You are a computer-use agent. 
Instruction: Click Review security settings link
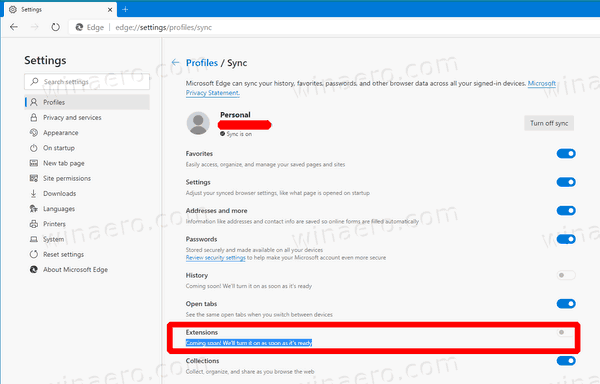(x=215, y=258)
